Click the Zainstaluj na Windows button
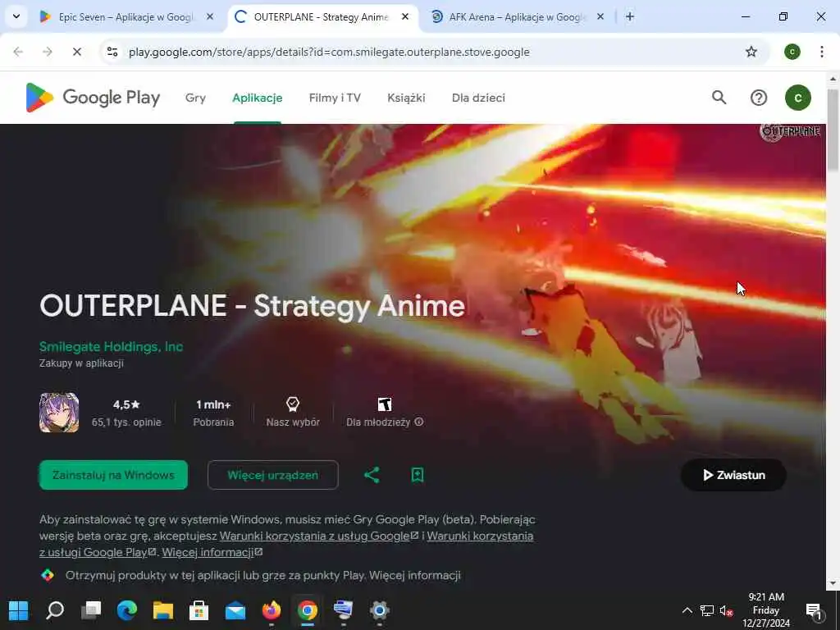Screen dimensions: 840x630 click(x=113, y=475)
